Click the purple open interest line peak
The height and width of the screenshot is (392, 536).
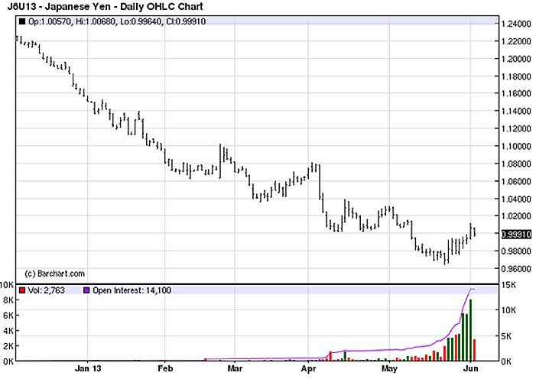click(x=472, y=290)
